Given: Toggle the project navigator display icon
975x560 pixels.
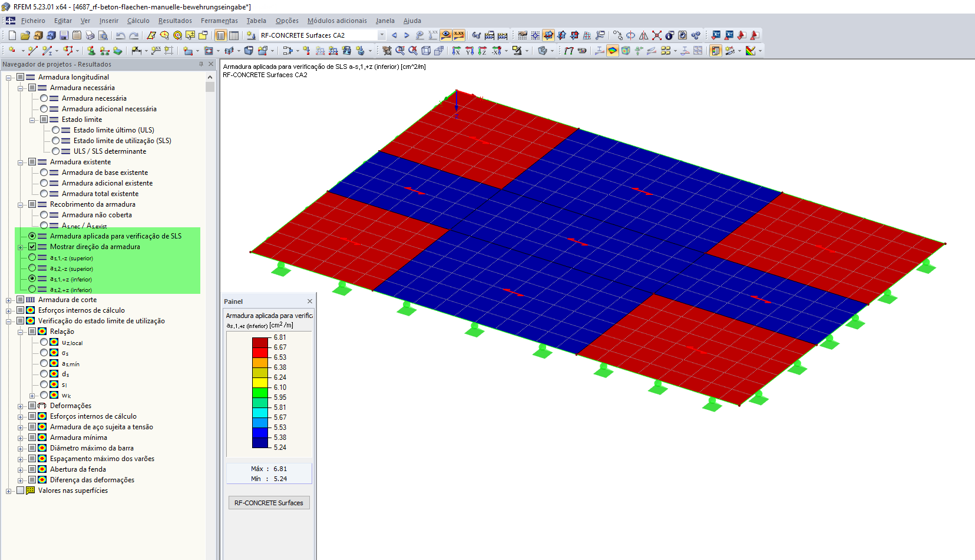Looking at the screenshot, I should pyautogui.click(x=221, y=35).
